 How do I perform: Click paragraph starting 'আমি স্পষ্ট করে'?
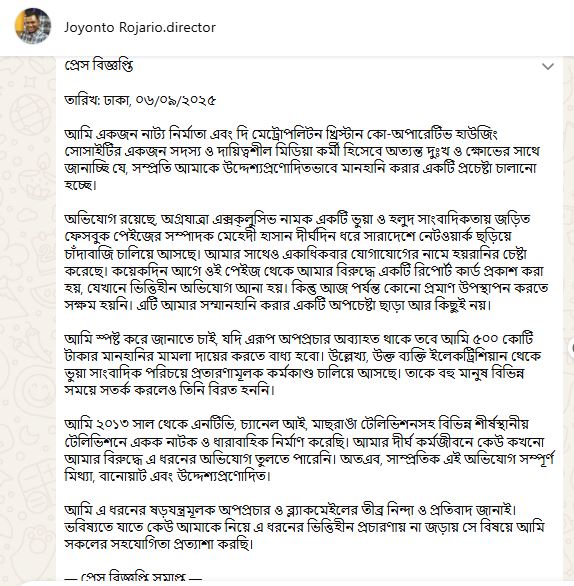click(x=302, y=364)
